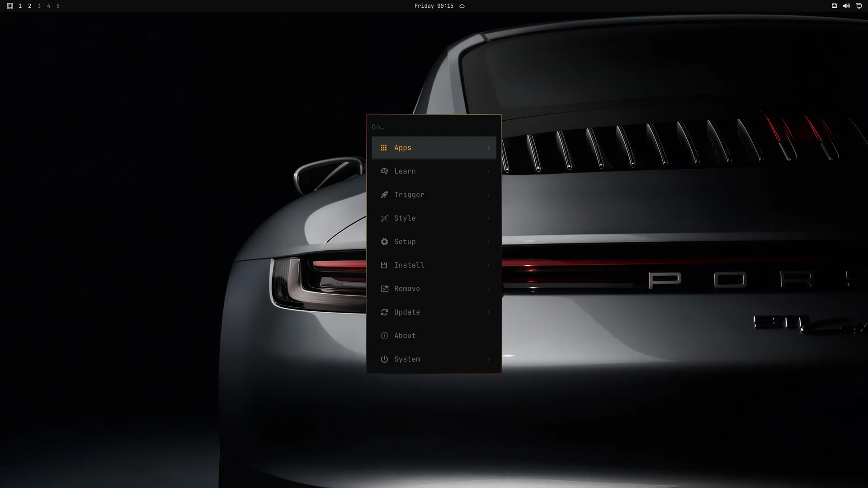Expand the Apps submenu chevron
The height and width of the screenshot is (488, 868).
pos(488,148)
